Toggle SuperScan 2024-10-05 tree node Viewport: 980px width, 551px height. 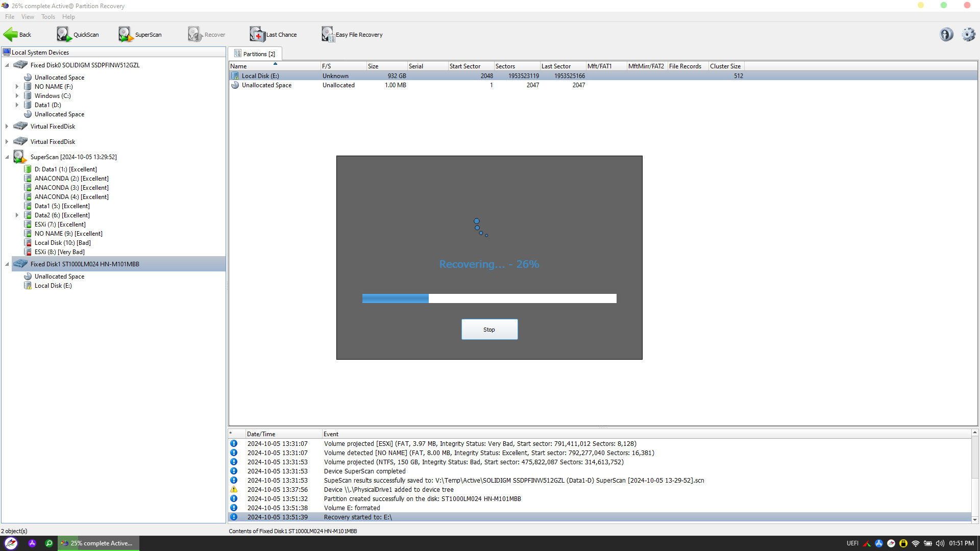point(7,157)
